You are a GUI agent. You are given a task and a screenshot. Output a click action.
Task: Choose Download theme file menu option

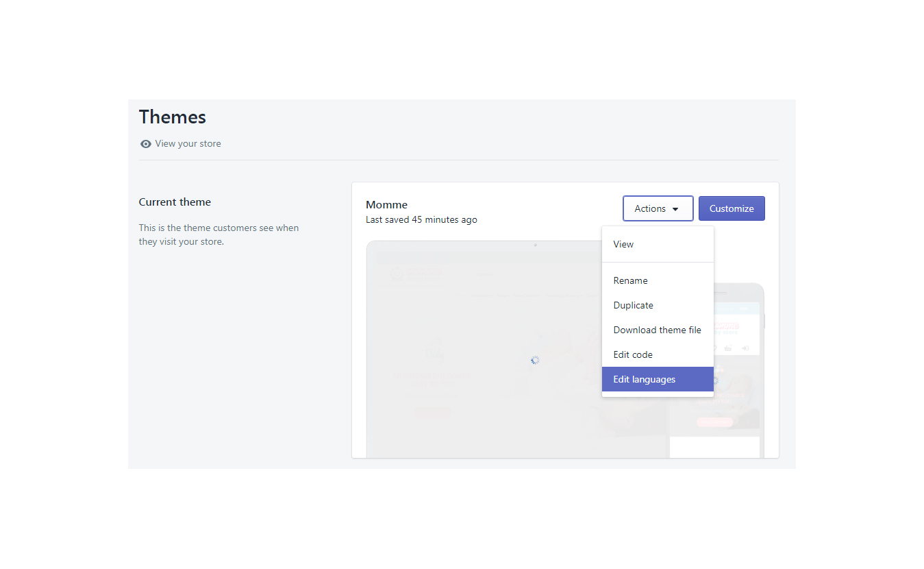(657, 330)
